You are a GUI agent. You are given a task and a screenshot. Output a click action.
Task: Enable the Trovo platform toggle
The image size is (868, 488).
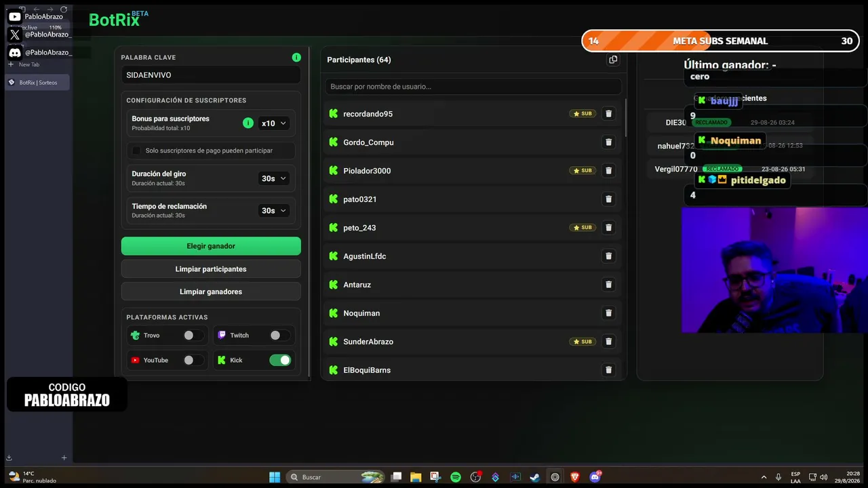click(193, 335)
